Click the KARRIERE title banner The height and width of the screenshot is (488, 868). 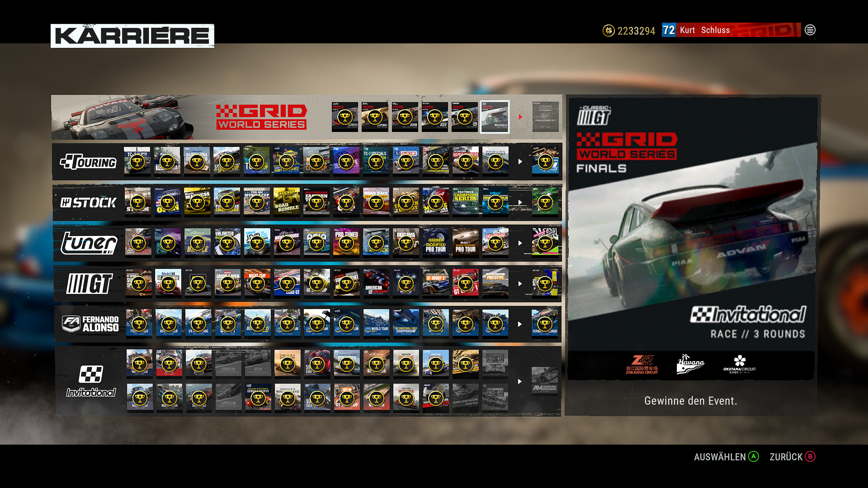132,36
